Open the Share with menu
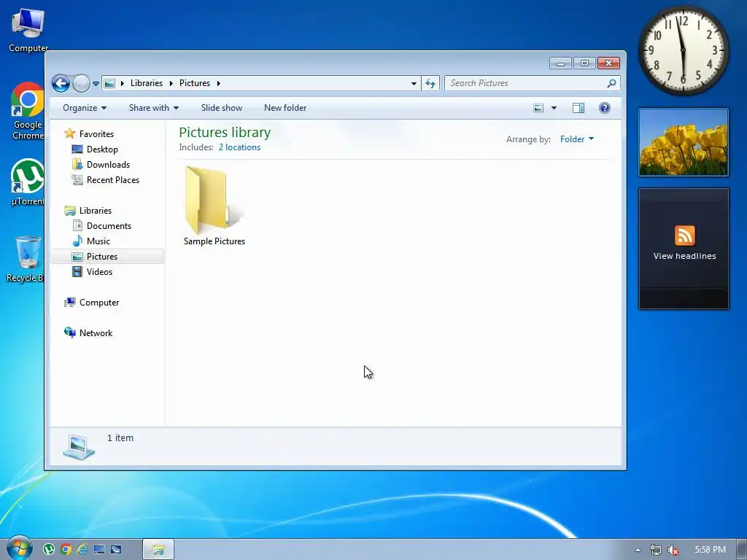 (153, 108)
